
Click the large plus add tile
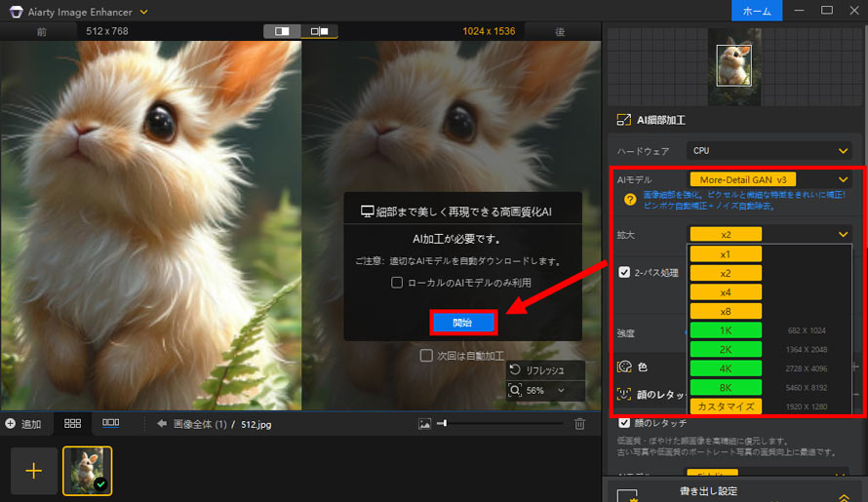pyautogui.click(x=34, y=471)
